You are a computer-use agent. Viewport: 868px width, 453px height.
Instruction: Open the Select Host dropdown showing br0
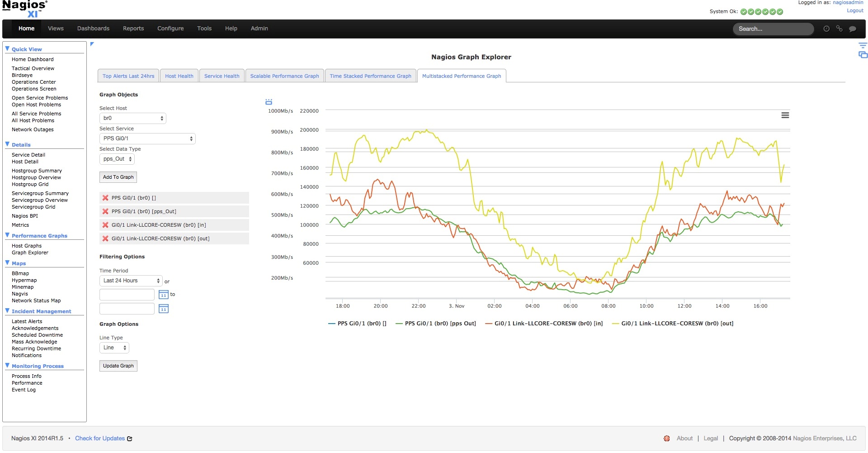(x=133, y=118)
